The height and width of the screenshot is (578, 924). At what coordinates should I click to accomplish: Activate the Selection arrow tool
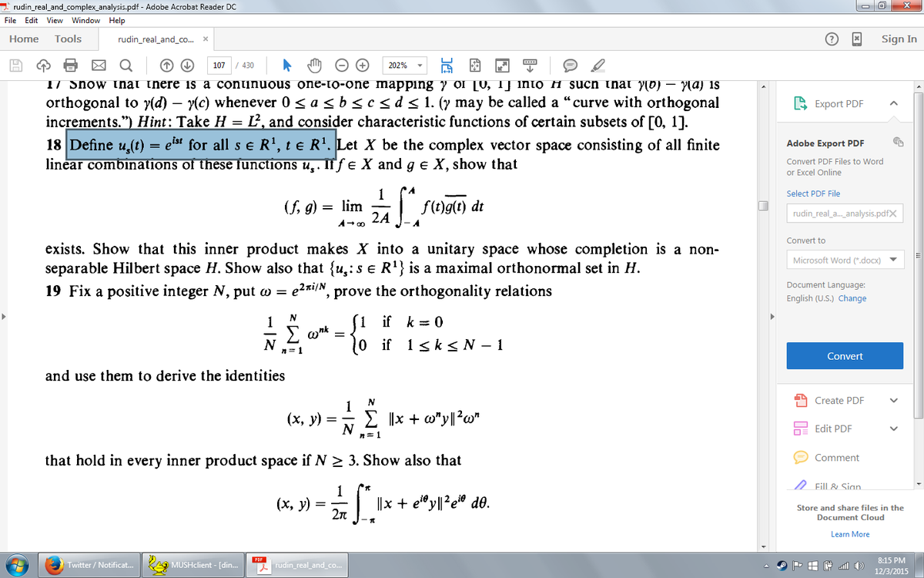tap(289, 66)
